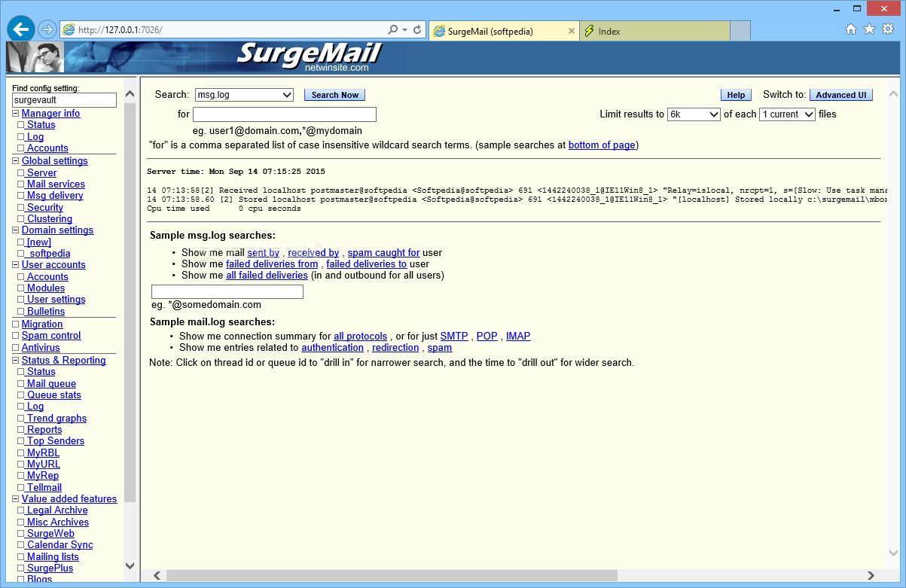Image resolution: width=906 pixels, height=588 pixels.
Task: Open the failed deliveries from link
Action: tap(272, 264)
